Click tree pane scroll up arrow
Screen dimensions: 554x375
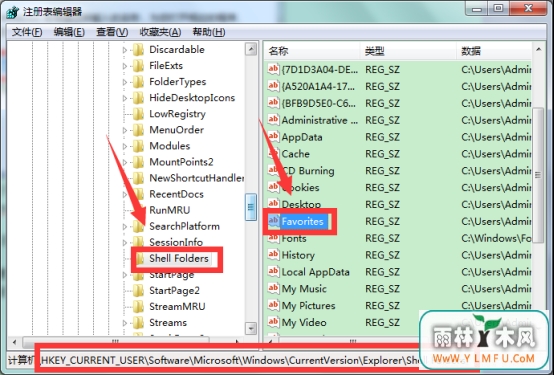[x=251, y=49]
